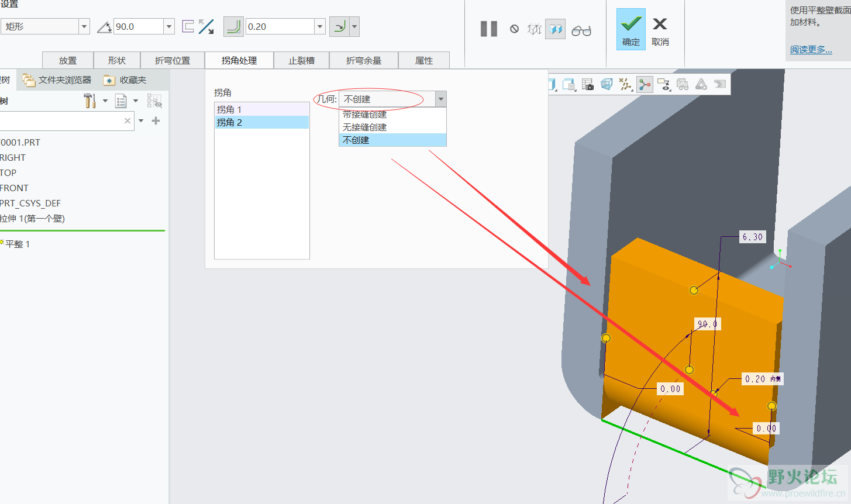Screen dimensions: 851x504
Task: Open the view manager icon in graphics toolbar
Action: tap(569, 85)
